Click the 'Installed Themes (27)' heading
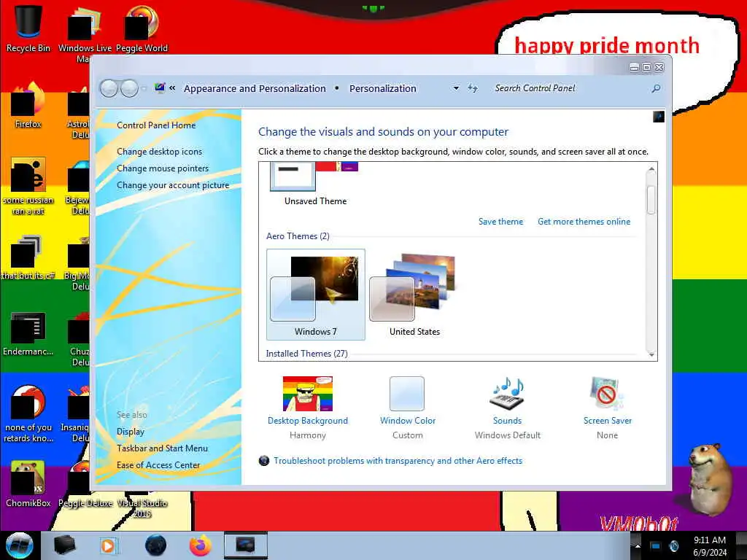The height and width of the screenshot is (560, 747). tap(307, 354)
